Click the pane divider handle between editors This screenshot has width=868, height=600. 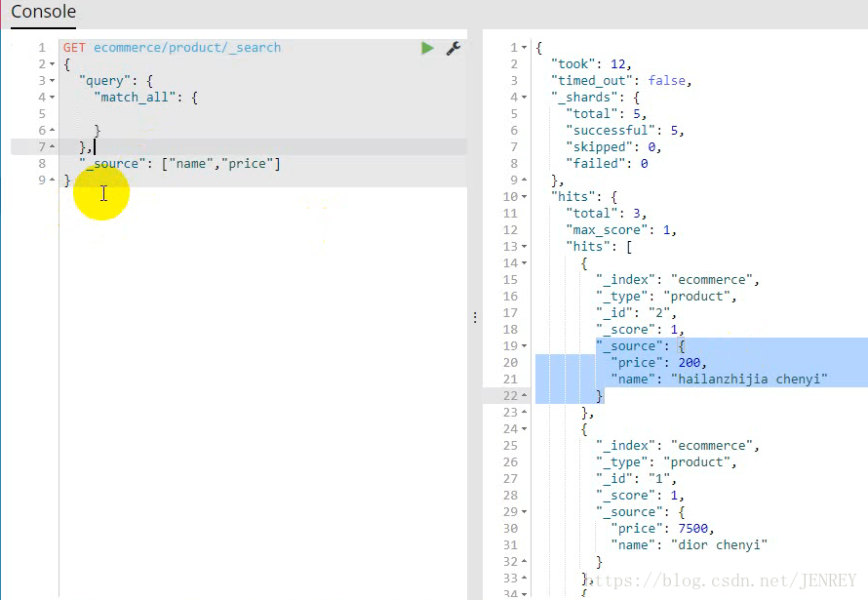pyautogui.click(x=475, y=317)
